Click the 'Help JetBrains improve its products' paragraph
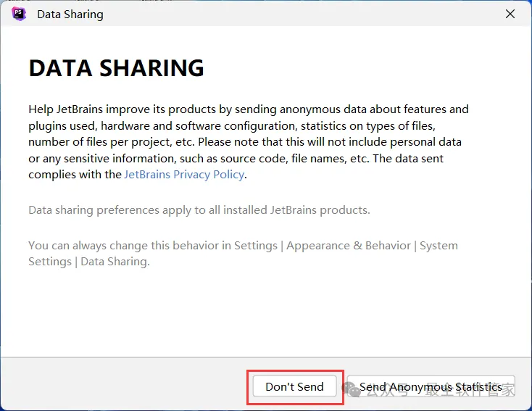Viewport: 532px width, 411px height. (249, 142)
